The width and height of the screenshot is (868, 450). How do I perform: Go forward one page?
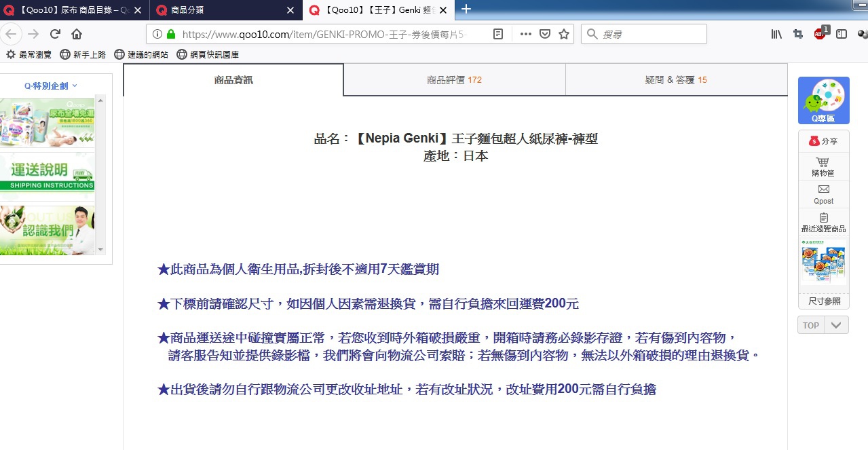point(33,34)
